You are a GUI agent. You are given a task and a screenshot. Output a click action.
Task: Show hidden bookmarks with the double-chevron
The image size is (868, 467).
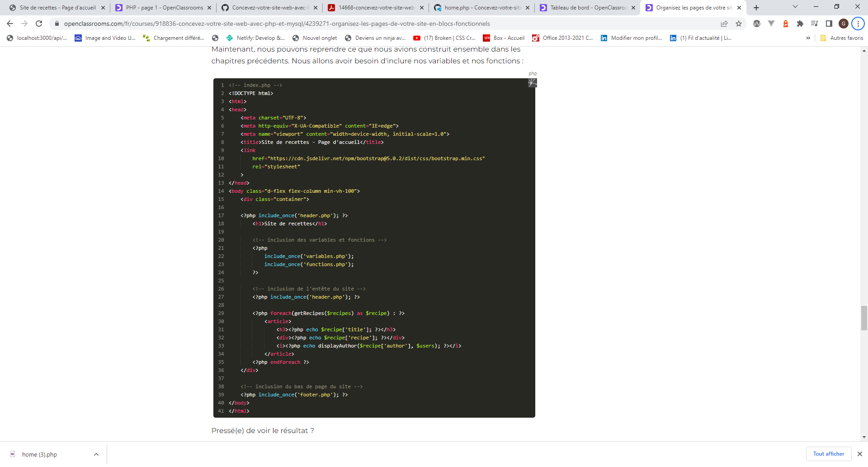tap(808, 38)
